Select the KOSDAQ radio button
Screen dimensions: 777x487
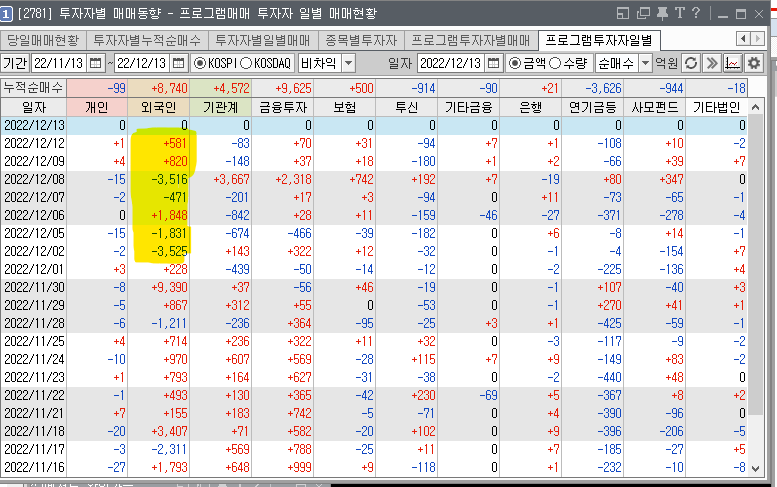pyautogui.click(x=246, y=63)
